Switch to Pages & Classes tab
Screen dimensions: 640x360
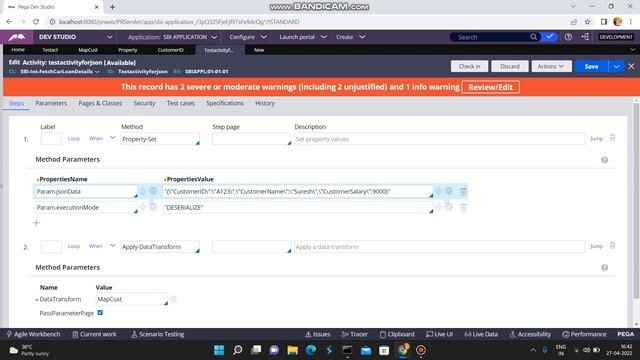(x=100, y=103)
